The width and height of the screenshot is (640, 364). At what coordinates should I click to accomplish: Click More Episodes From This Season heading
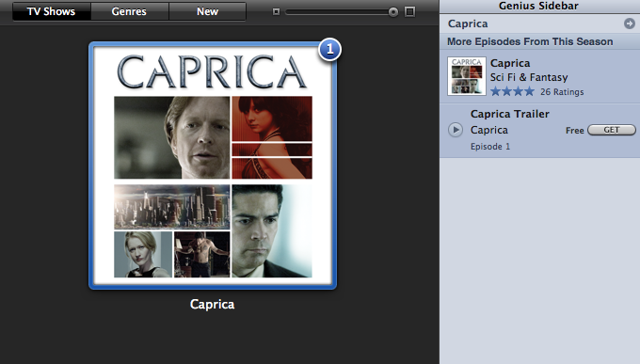point(530,41)
